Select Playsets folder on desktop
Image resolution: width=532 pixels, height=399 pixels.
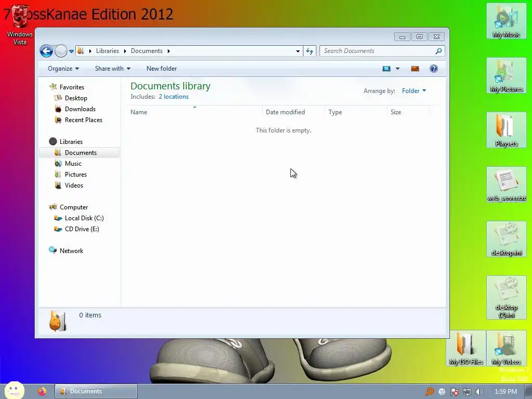point(506,130)
